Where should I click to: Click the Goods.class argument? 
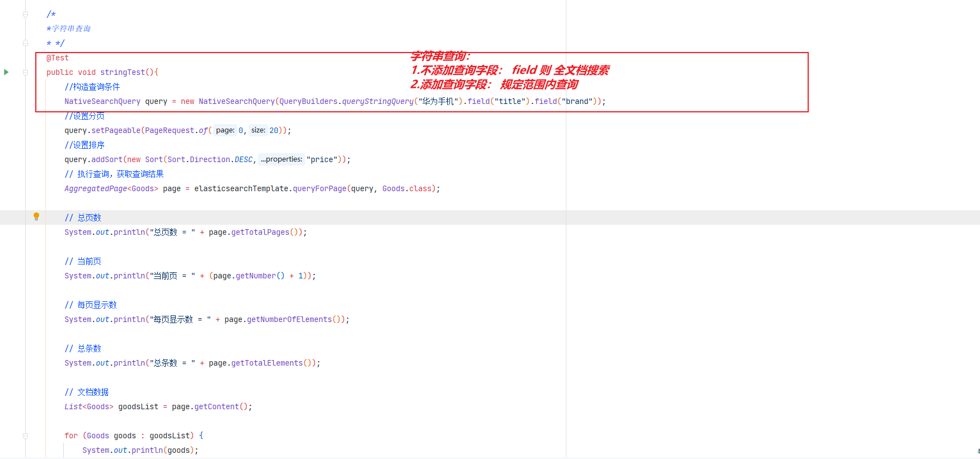[407, 188]
